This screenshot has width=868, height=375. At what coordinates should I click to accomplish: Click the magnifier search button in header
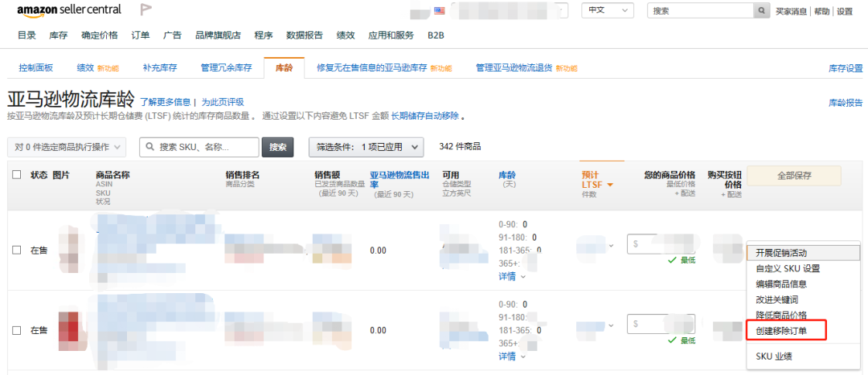762,10
